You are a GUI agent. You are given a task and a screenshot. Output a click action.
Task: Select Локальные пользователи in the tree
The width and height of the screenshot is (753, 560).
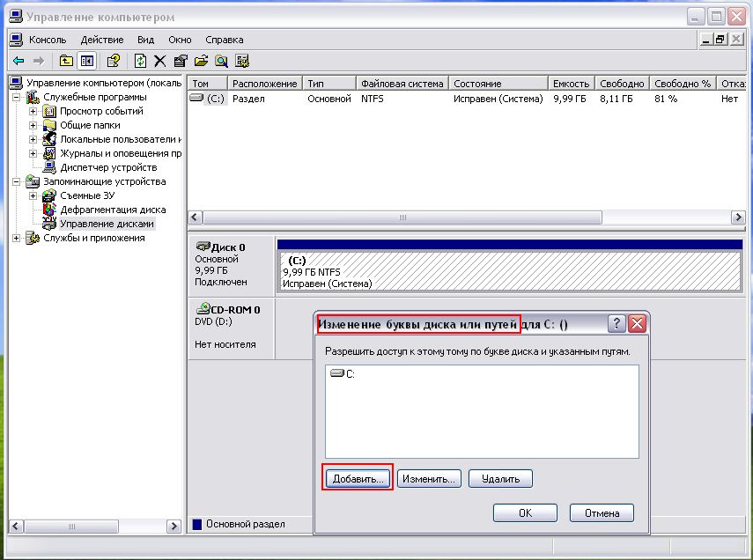(x=121, y=139)
